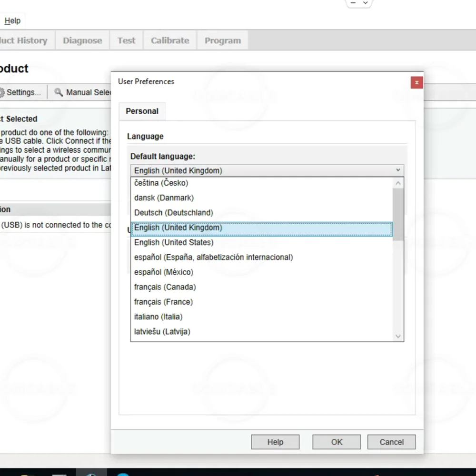Switch to the Diagnose tab
The height and width of the screenshot is (476, 476).
point(82,40)
